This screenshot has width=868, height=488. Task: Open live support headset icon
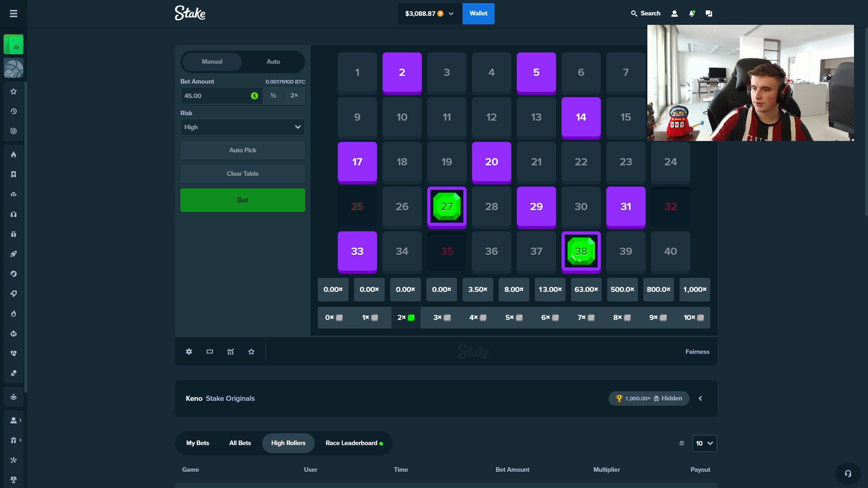click(848, 474)
